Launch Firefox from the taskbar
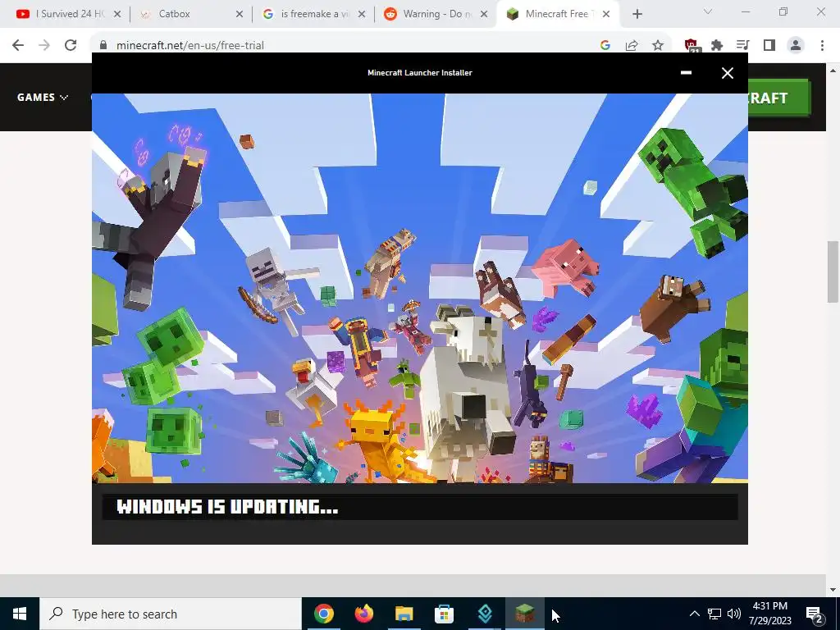The height and width of the screenshot is (630, 840). (x=363, y=614)
